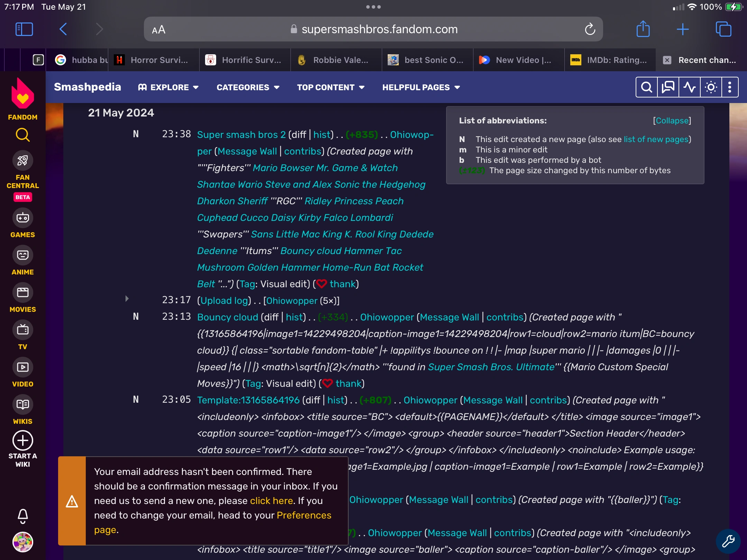The height and width of the screenshot is (560, 747).
Task: Click the Preferences page link
Action: coord(304,515)
